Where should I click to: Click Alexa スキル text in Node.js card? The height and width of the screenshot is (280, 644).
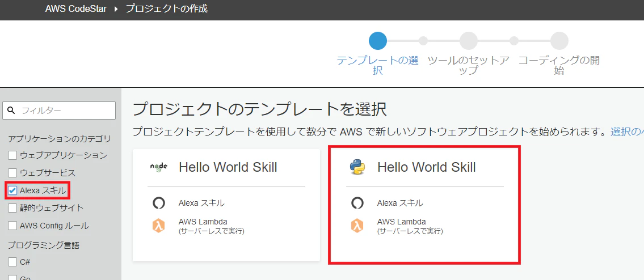pos(201,203)
